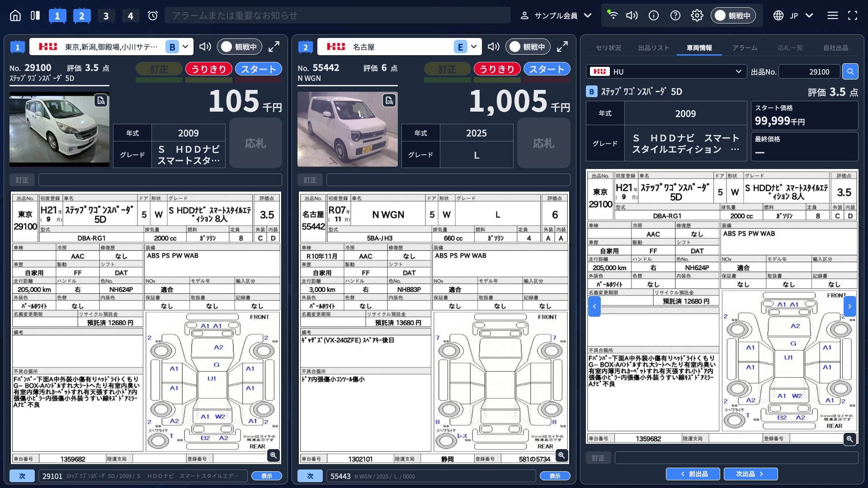This screenshot has height=488, width=868.
Task: Expand truncated grade text ellipsis in vehicle info
Action: (x=735, y=150)
